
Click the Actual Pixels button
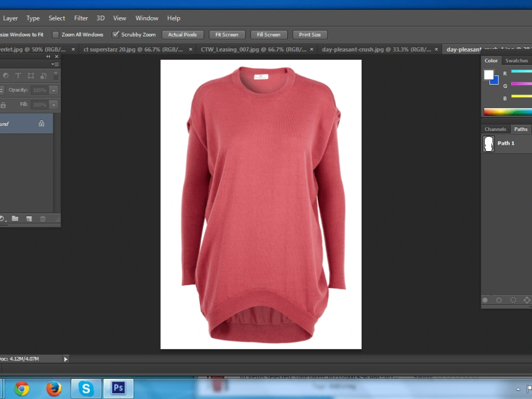pos(182,35)
